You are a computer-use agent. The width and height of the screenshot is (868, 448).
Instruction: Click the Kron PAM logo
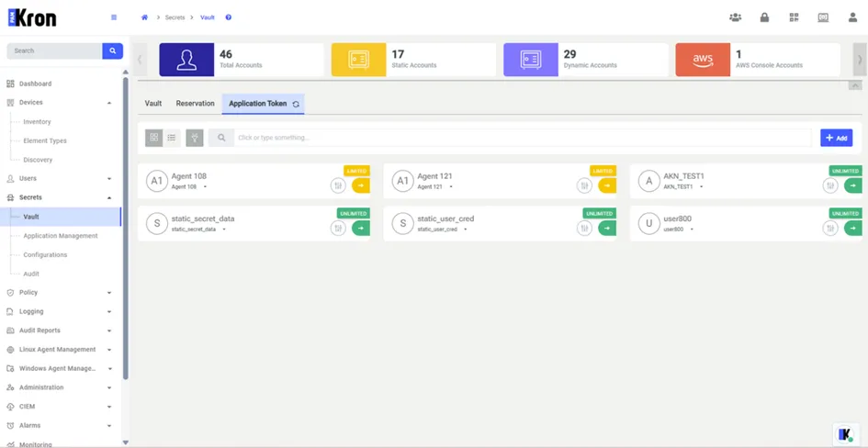coord(32,17)
